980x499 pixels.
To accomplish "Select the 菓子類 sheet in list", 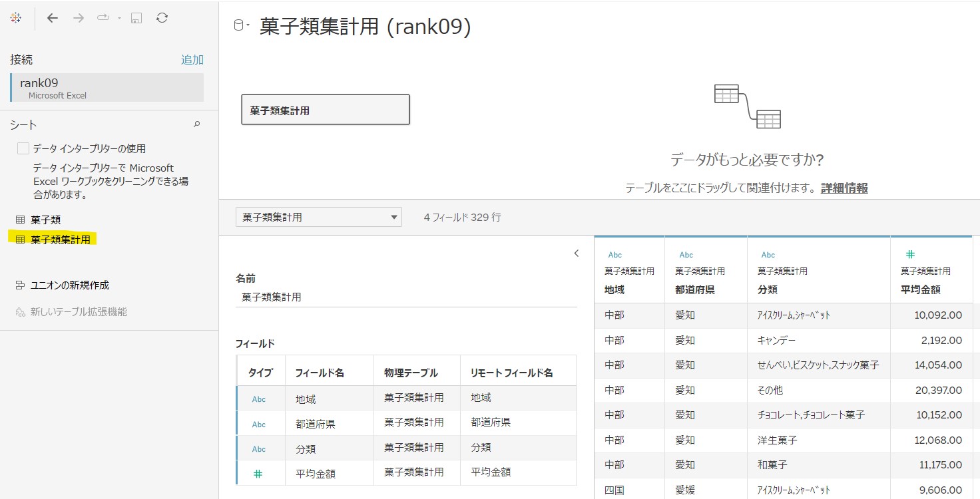I will coord(45,220).
